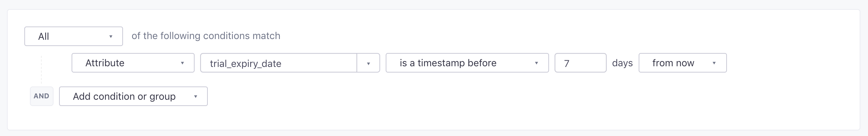This screenshot has height=136, width=868.
Task: Click the text of the following conditions match
Action: [x=206, y=36]
